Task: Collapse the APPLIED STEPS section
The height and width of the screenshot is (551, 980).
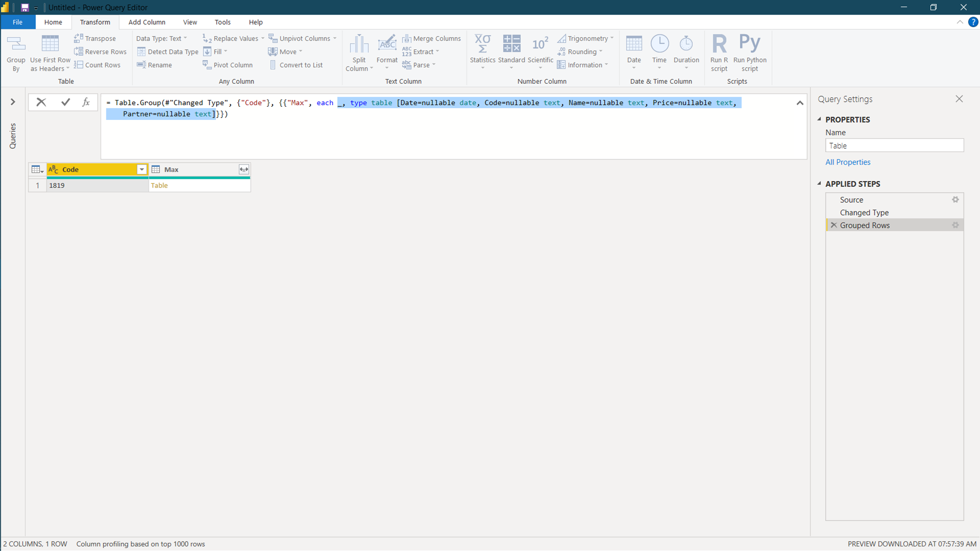Action: coord(819,183)
